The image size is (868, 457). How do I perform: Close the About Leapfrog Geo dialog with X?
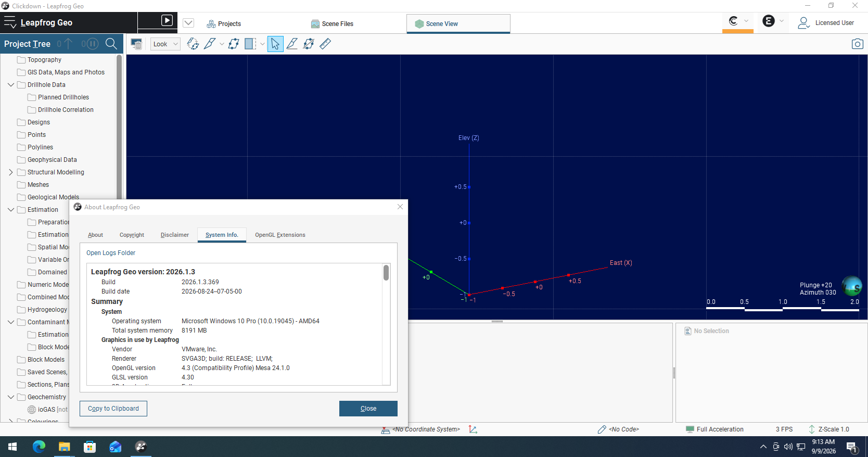(400, 207)
